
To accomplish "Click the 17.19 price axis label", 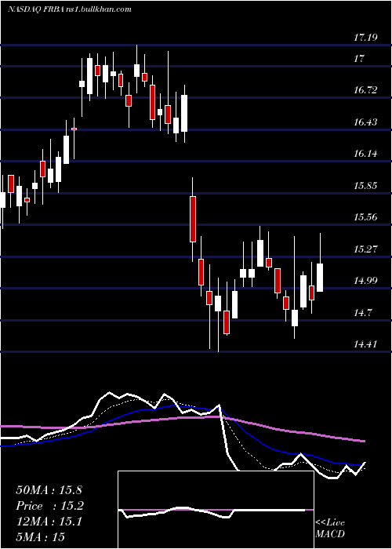I will pyautogui.click(x=365, y=37).
